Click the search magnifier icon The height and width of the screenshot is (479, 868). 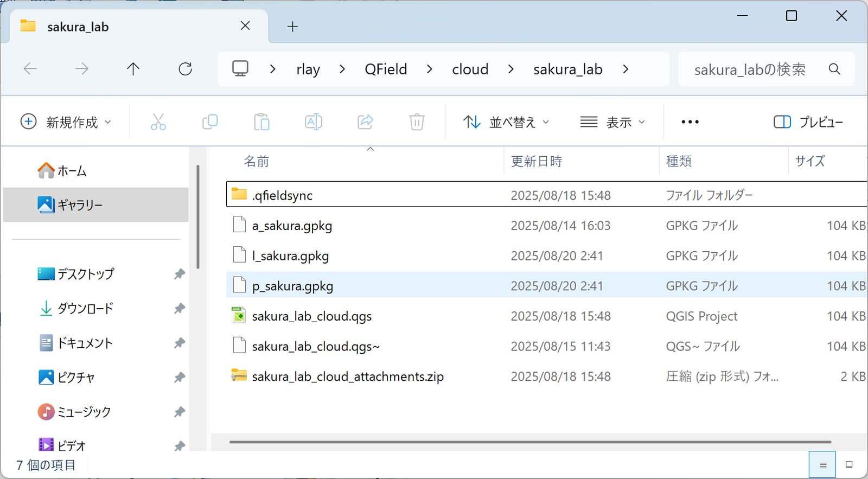tap(834, 69)
